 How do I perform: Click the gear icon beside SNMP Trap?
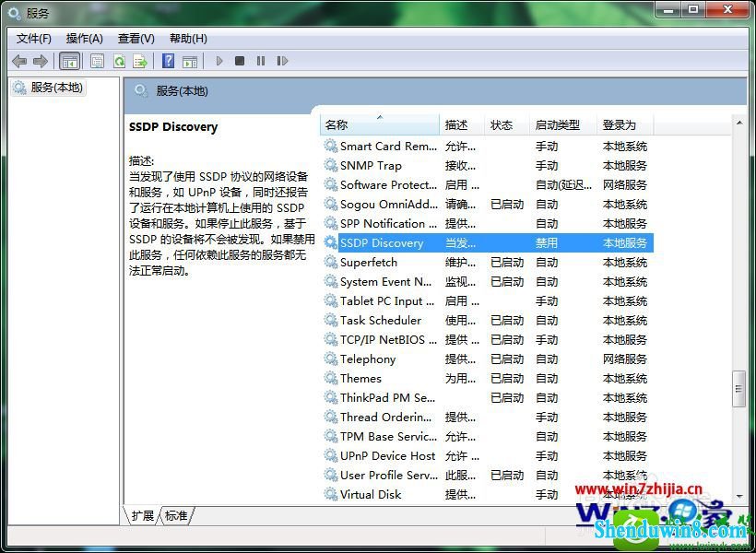(x=331, y=165)
